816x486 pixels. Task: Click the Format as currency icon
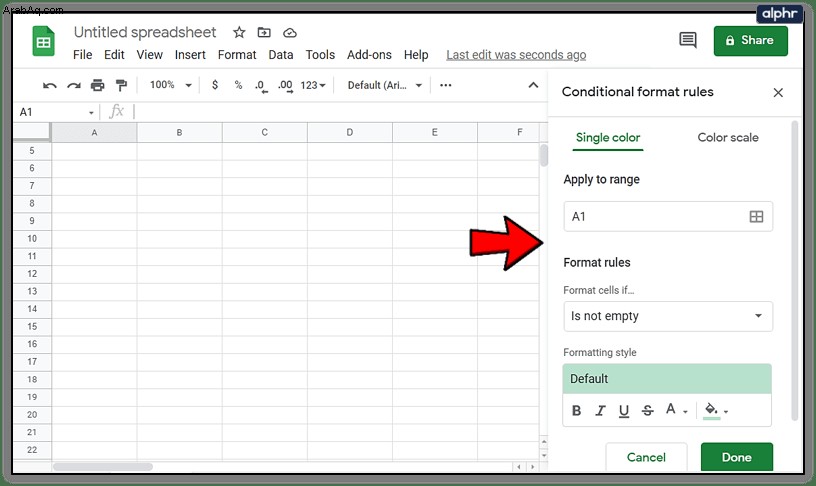click(x=214, y=85)
